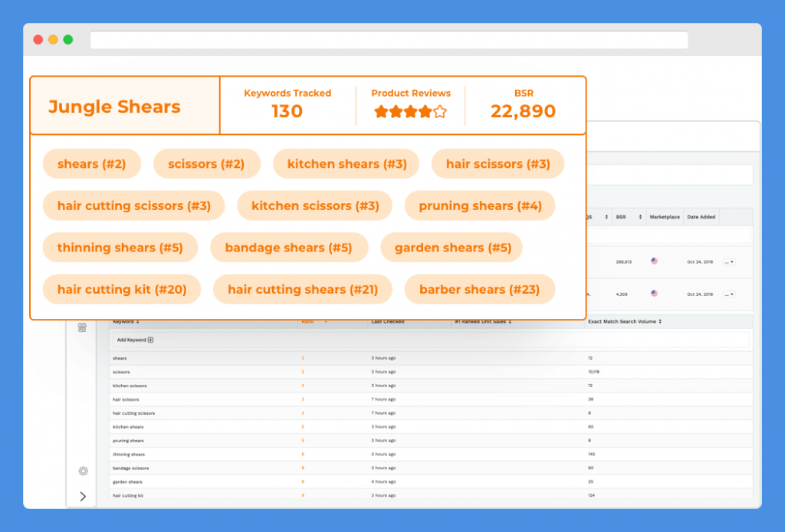Click 'Oct 24, 2019' in the 288,613 row
This screenshot has height=532, width=785.
[700, 261]
